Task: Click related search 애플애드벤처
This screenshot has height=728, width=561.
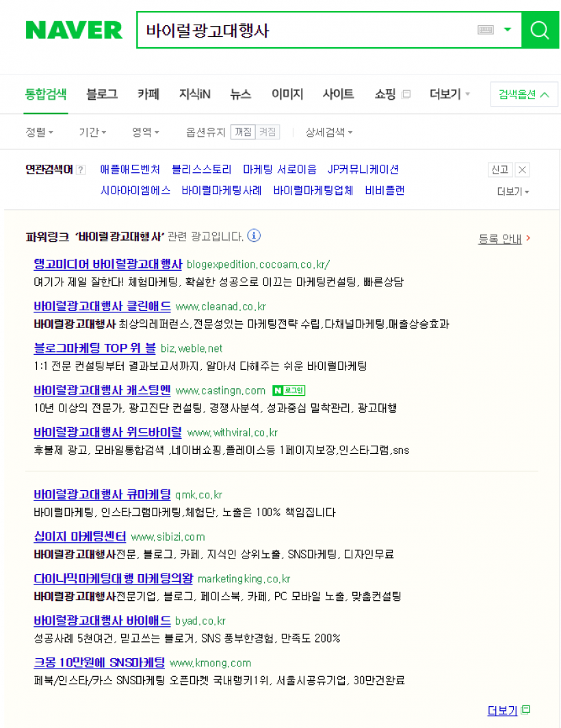Action: tap(130, 170)
